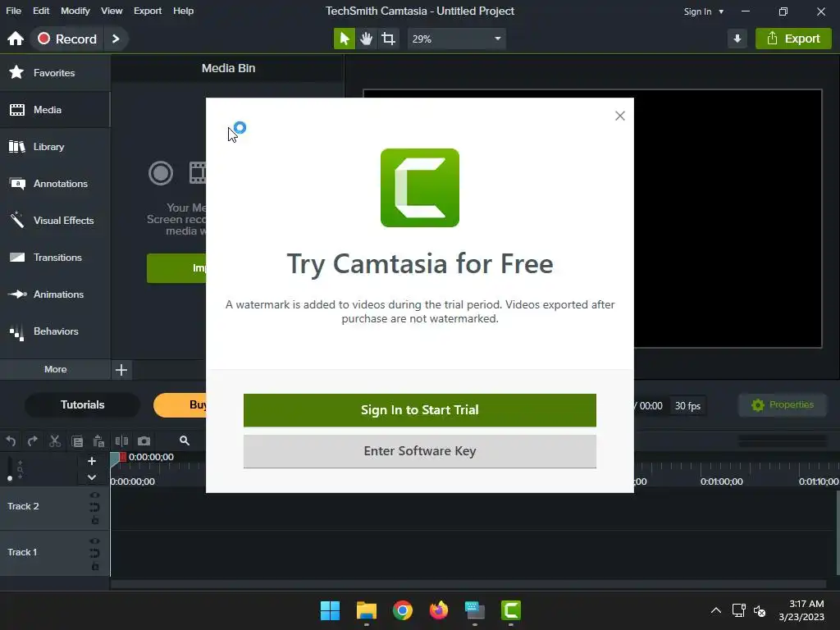Click Sign In to Start Trial
The height and width of the screenshot is (630, 840).
coord(419,410)
